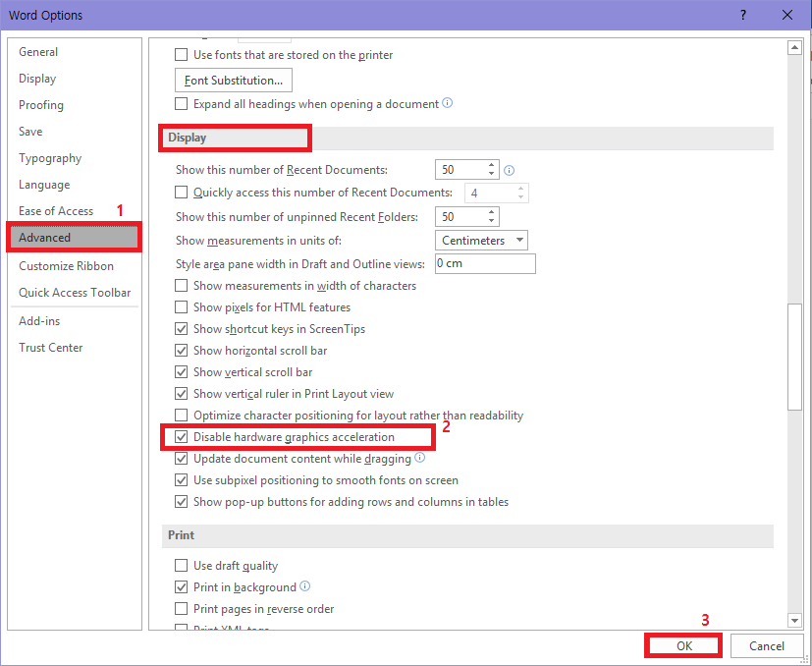Check Expand all headings when opening a document
This screenshot has width=812, height=666.
pos(182,104)
